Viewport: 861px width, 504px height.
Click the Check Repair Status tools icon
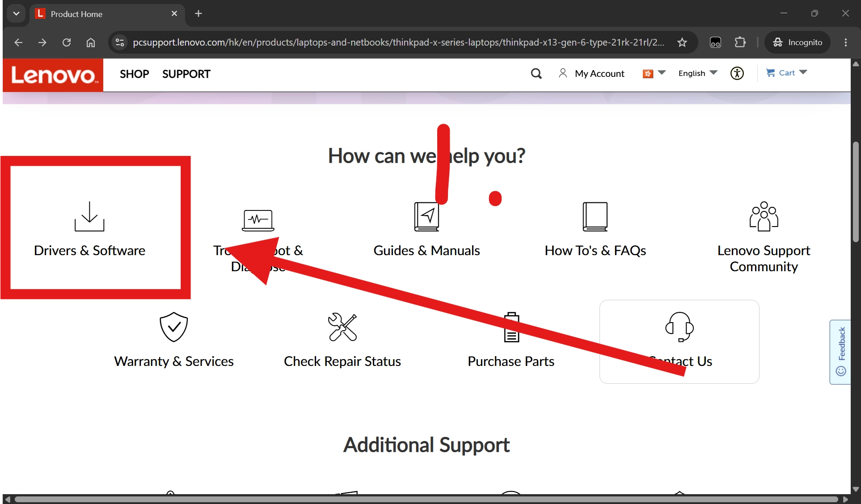[342, 327]
